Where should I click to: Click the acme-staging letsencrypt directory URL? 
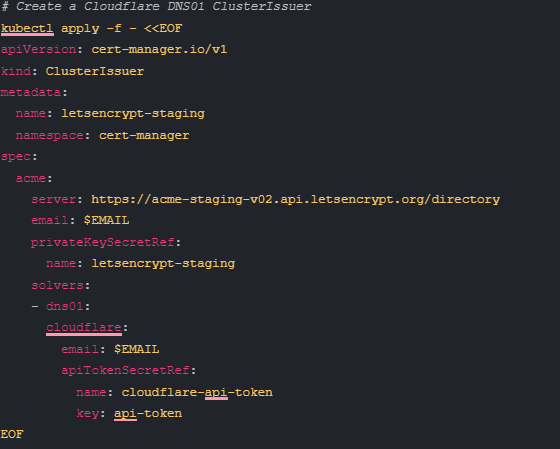pyautogui.click(x=295, y=200)
